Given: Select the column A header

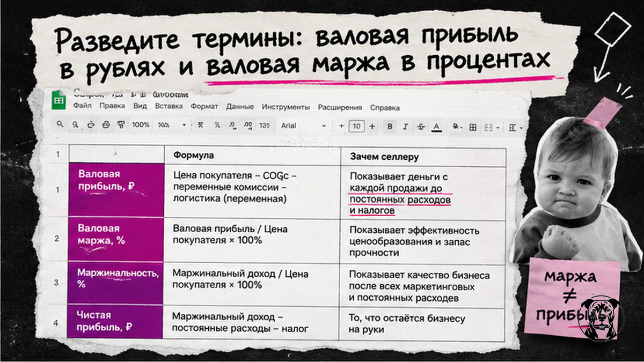Looking at the screenshot, I should (115, 154).
